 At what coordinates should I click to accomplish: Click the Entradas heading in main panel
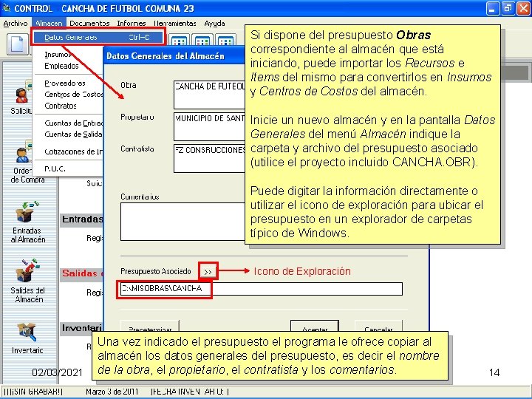coord(82,219)
